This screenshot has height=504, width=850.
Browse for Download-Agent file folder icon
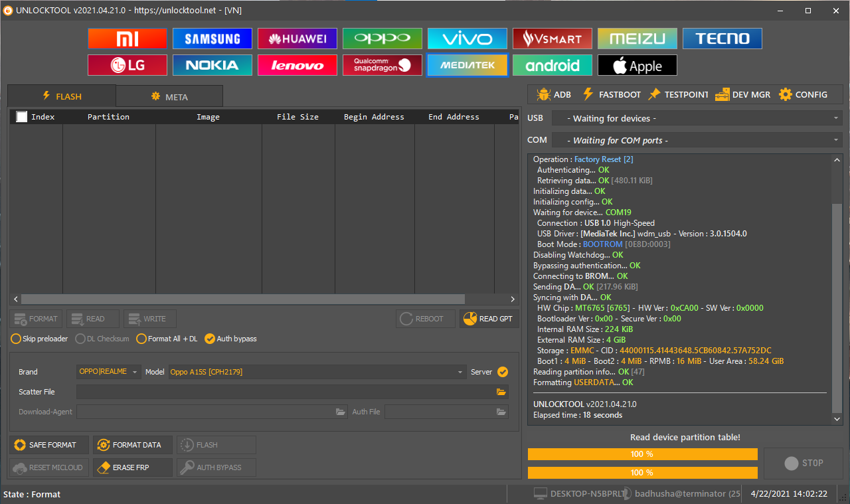coord(341,412)
